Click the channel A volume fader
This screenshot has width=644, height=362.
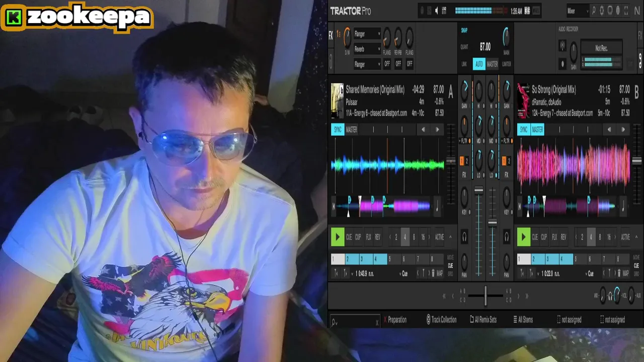click(478, 191)
